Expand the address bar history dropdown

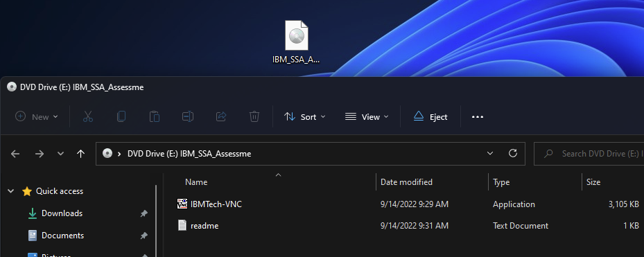pyautogui.click(x=490, y=154)
